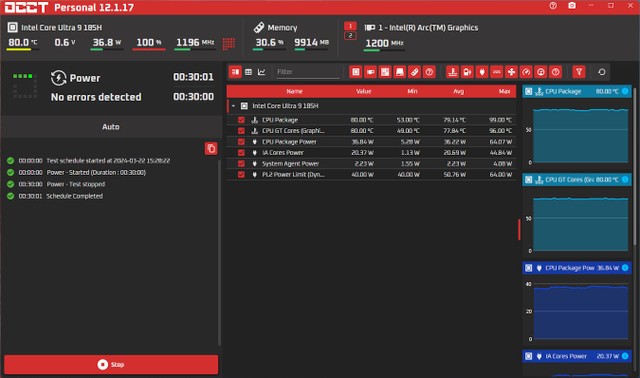Uncheck the CPU GT Cores sensor checkbox
The image size is (640, 378).
[x=241, y=131]
